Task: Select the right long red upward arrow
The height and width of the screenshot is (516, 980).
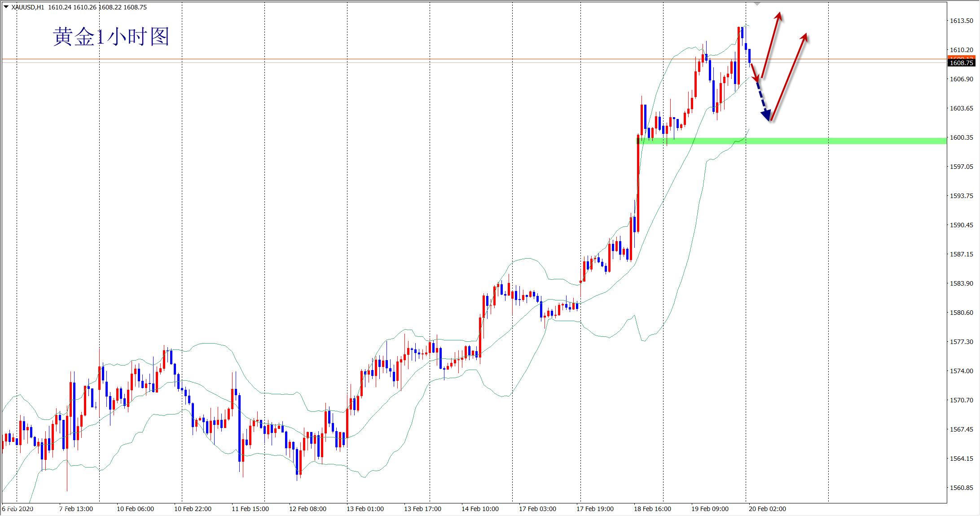Action: coord(789,76)
